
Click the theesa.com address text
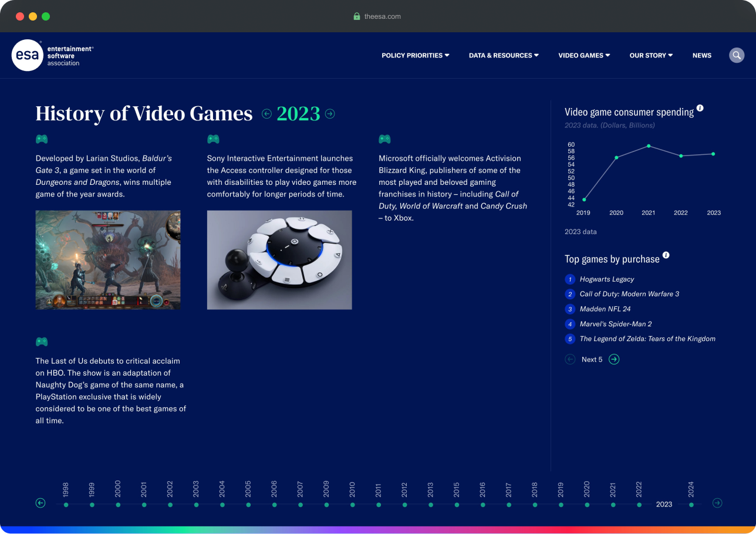point(383,16)
